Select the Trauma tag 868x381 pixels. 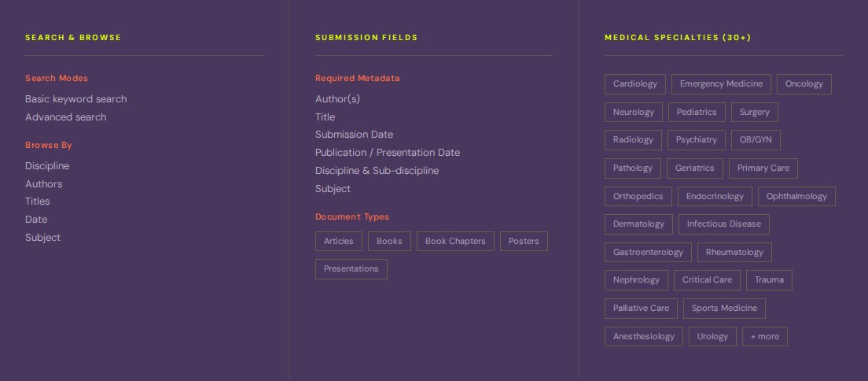769,280
